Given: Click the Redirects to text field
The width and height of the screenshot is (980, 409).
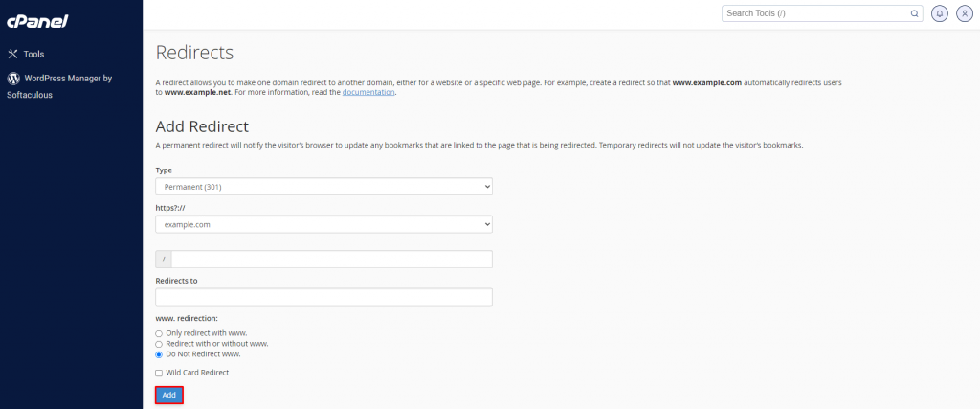Looking at the screenshot, I should coord(323,297).
